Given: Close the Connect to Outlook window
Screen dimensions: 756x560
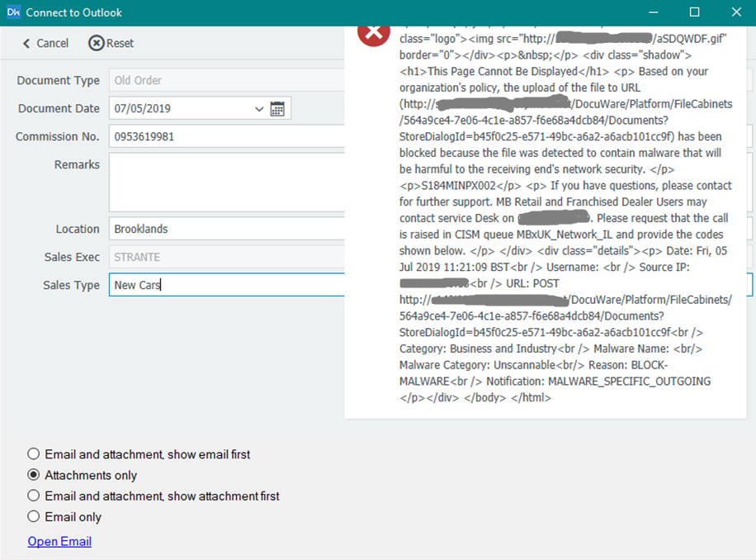Looking at the screenshot, I should [735, 12].
